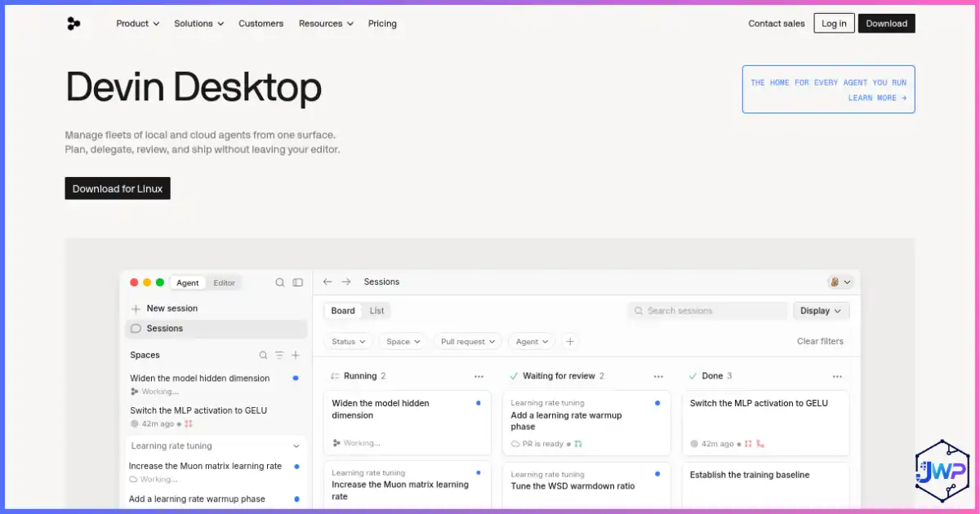Click the Log in button
980x514 pixels.
click(x=834, y=24)
